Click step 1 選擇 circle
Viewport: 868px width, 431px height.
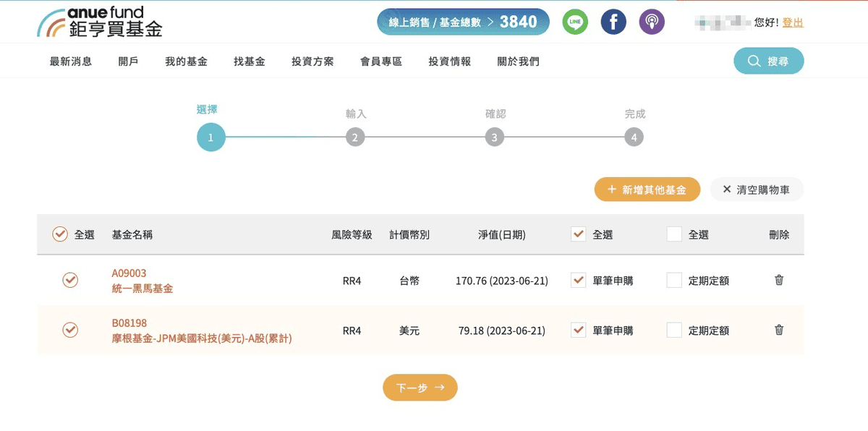[x=210, y=137]
